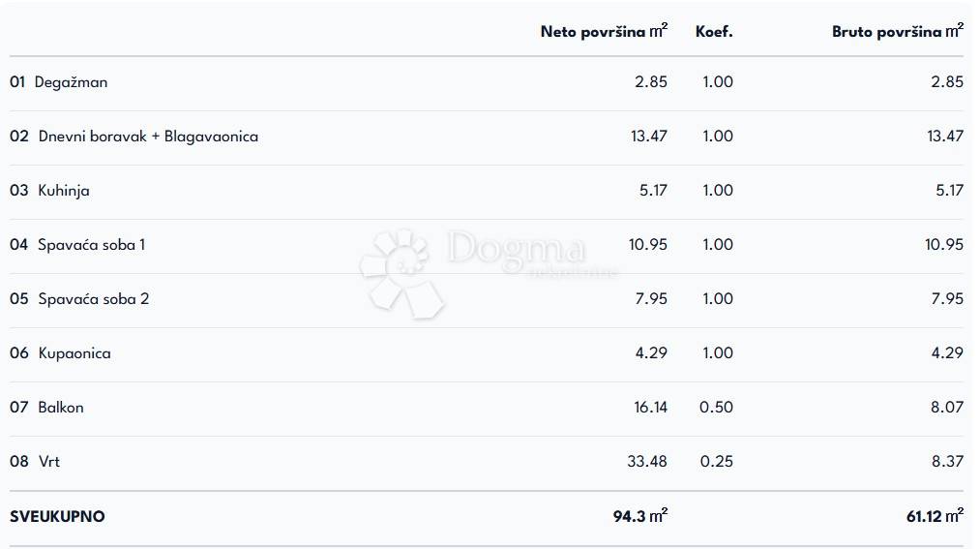Click the 07 Balkon row label

click(x=47, y=408)
